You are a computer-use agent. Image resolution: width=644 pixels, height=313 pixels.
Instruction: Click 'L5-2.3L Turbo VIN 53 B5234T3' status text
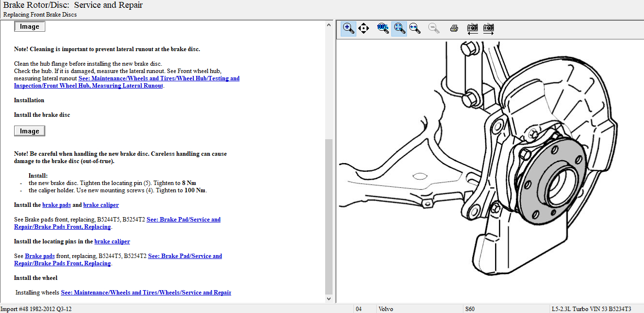coord(591,309)
